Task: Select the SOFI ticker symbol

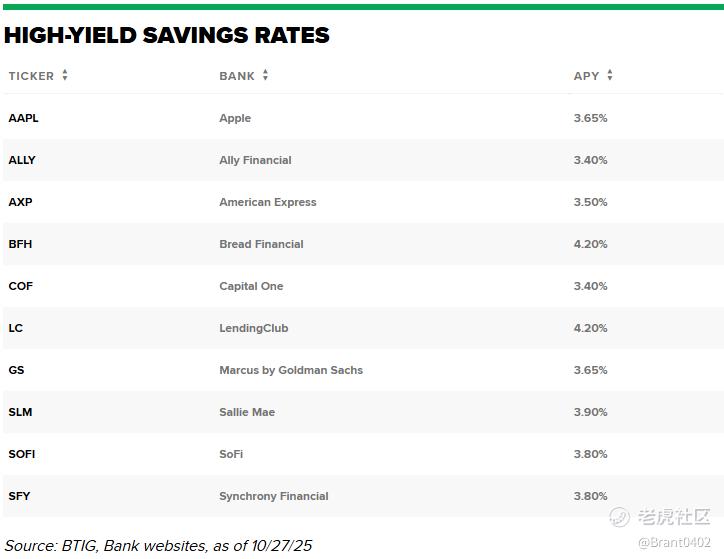Action: (22, 454)
